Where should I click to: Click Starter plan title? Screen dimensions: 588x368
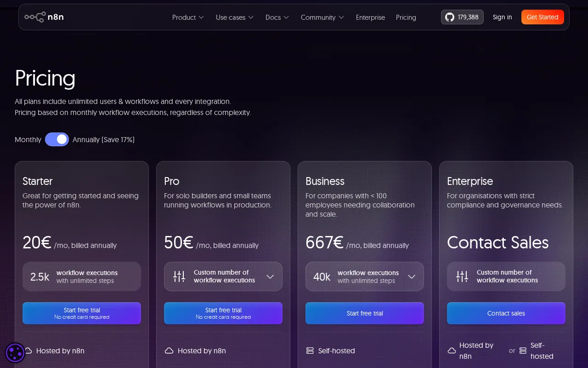tap(38, 181)
